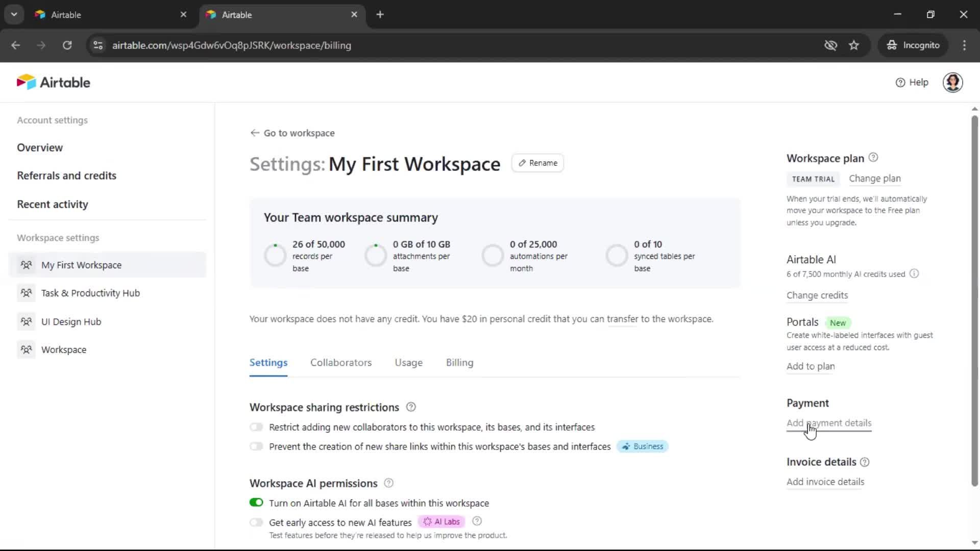This screenshot has width=980, height=551.
Task: Click the Workspace plan help icon
Action: pos(873,157)
